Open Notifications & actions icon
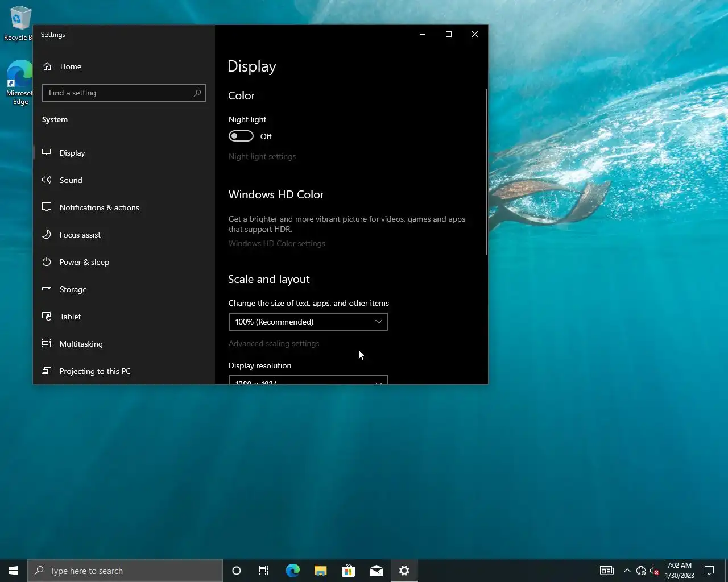This screenshot has height=582, width=728. 47,207
